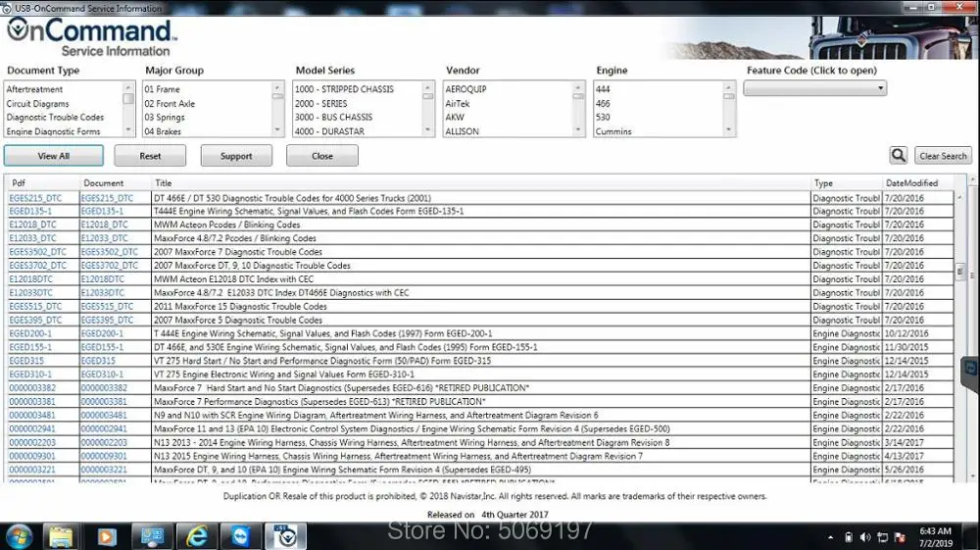The image size is (980, 550).
Task: Open EGES215_DTC link in Pdf column
Action: [x=35, y=198]
